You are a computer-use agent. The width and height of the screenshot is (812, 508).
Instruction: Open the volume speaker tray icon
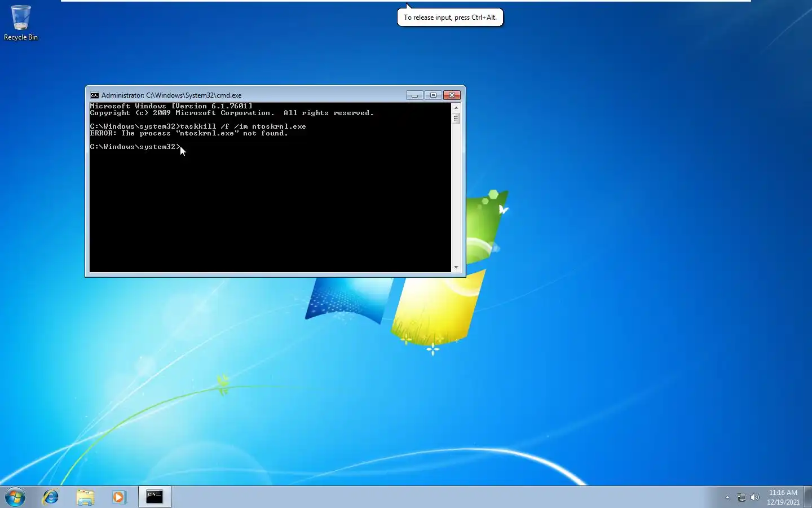pyautogui.click(x=755, y=497)
